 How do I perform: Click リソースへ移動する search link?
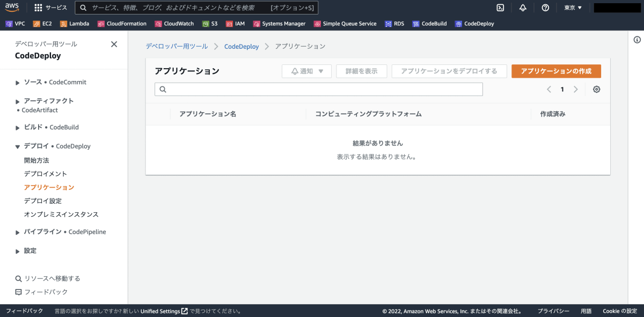(48, 278)
